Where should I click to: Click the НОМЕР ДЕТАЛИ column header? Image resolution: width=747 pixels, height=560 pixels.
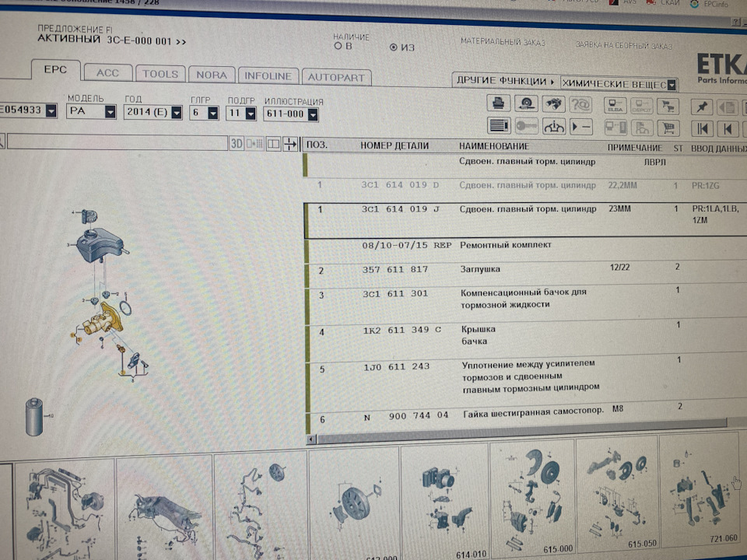pos(395,145)
